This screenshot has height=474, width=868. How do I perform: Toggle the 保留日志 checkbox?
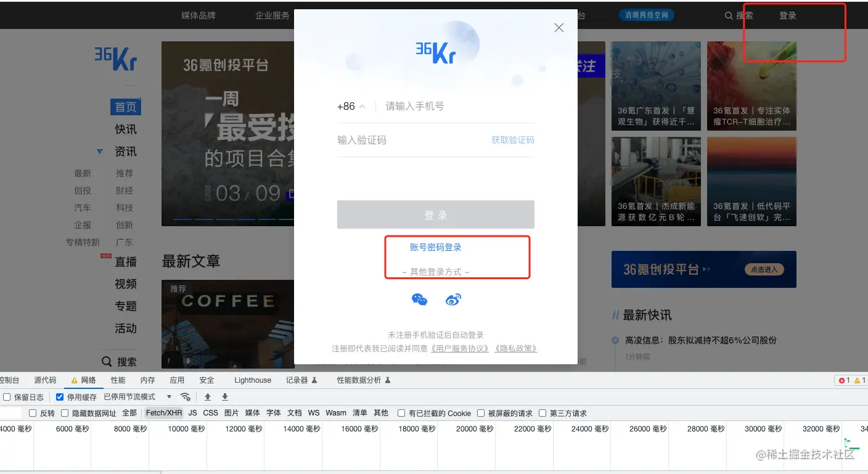click(x=7, y=397)
